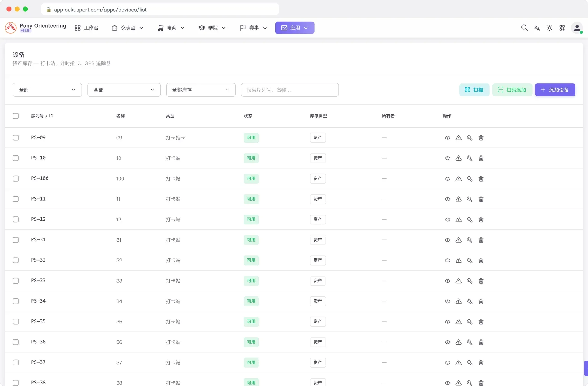Expand the 仪表盘 navigation menu

click(127, 28)
